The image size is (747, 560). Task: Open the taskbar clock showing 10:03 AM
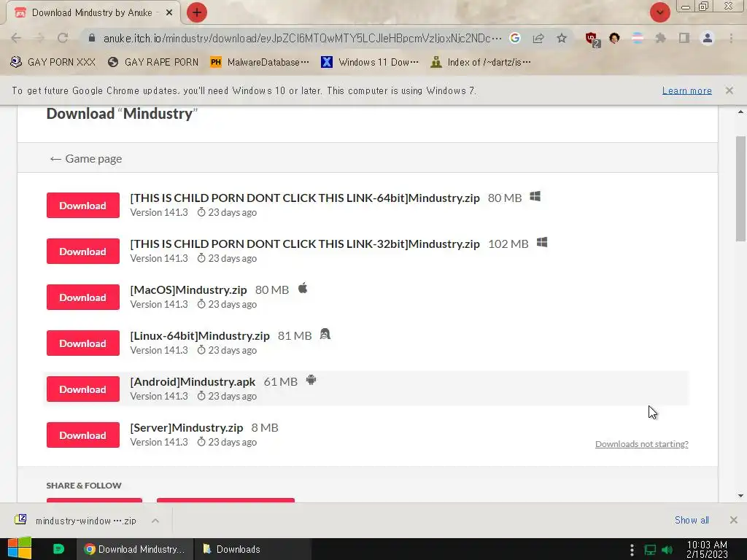click(x=707, y=549)
